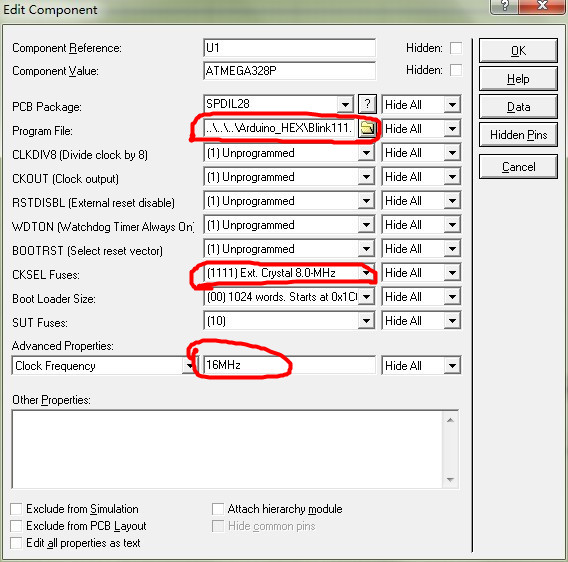
Task: Click the title bar help question icon
Action: click(505, 5)
